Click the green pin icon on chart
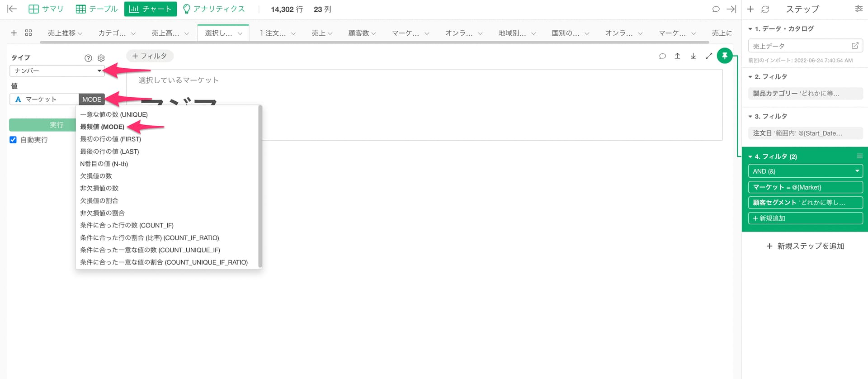Image resolution: width=868 pixels, height=379 pixels. (724, 56)
